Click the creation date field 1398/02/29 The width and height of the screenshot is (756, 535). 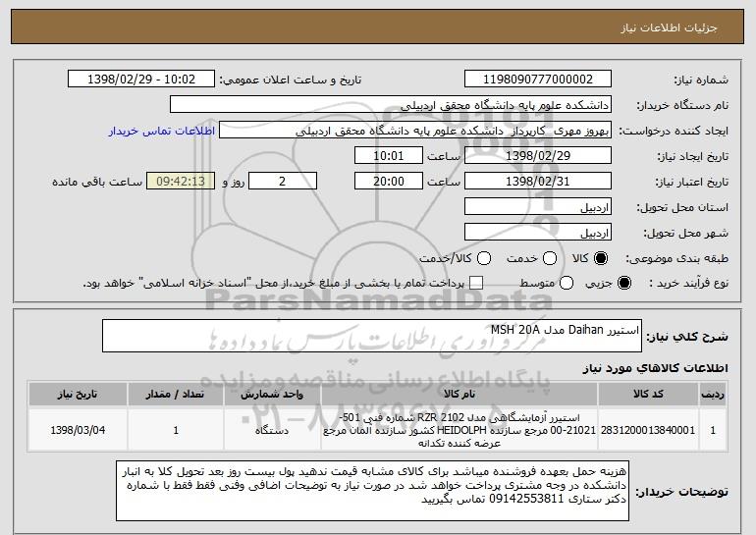click(x=538, y=156)
